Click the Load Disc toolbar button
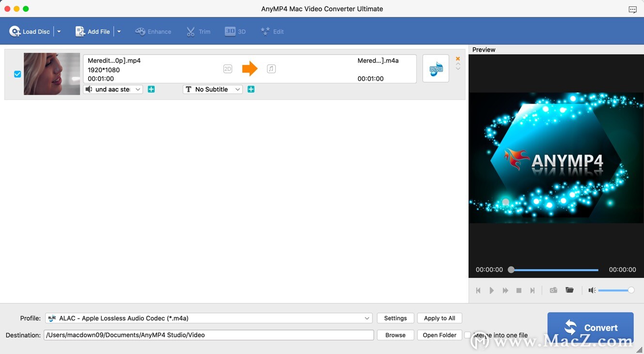Image resolution: width=644 pixels, height=354 pixels. point(30,31)
